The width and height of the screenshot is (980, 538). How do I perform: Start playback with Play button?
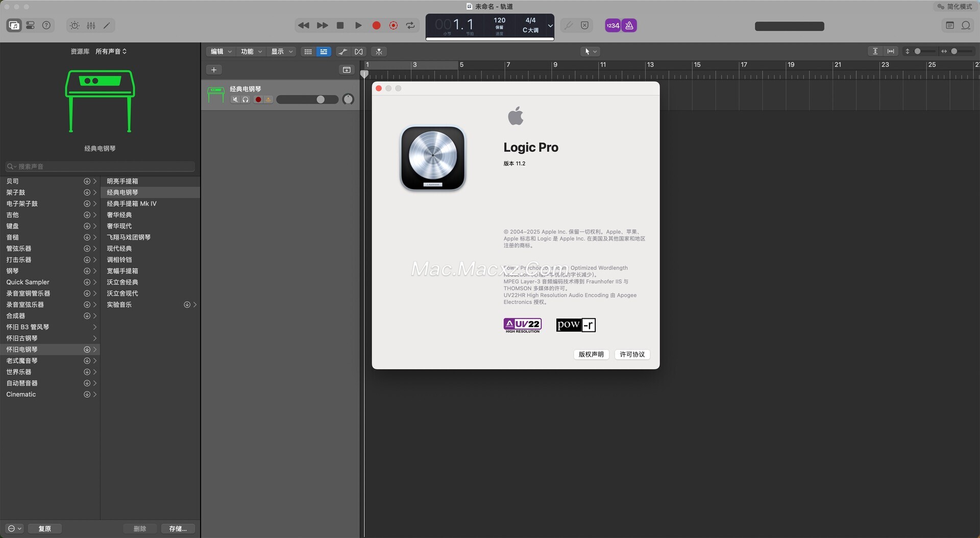pyautogui.click(x=358, y=25)
